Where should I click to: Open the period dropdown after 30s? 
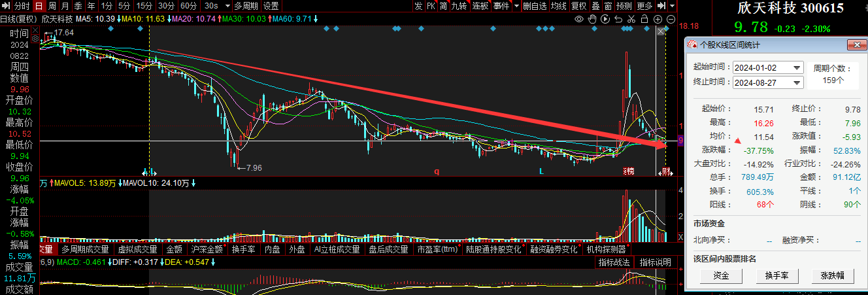(x=226, y=6)
